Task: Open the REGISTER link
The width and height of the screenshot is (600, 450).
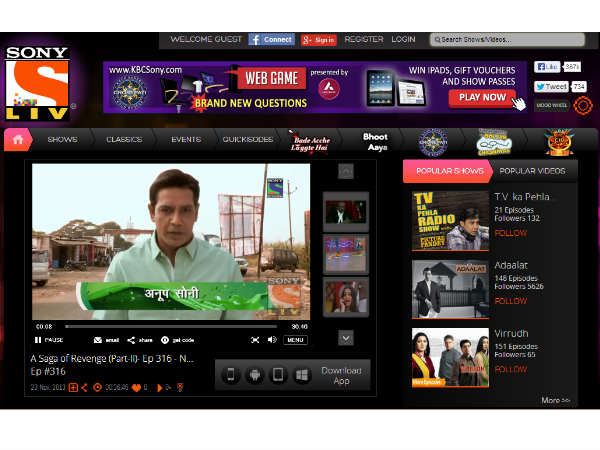Action: [364, 39]
